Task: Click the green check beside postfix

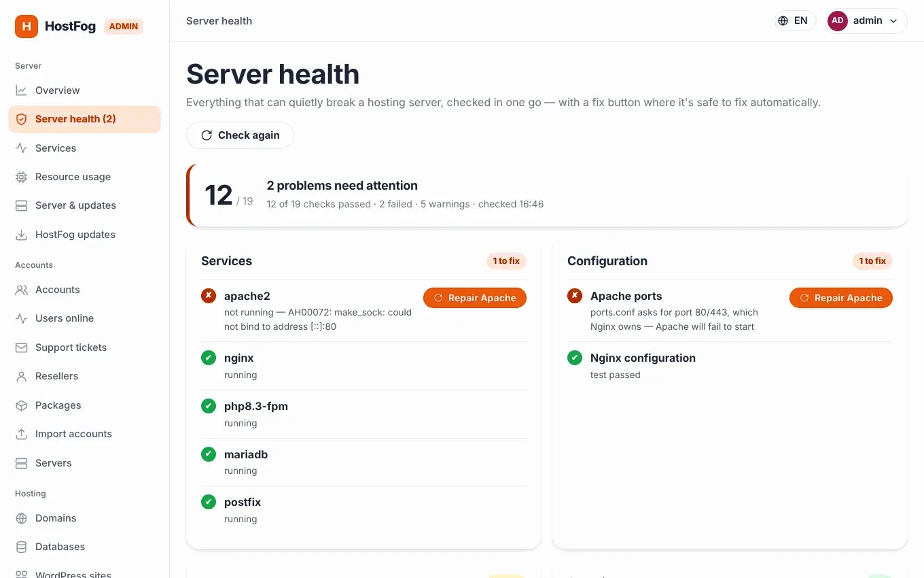Action: [209, 502]
